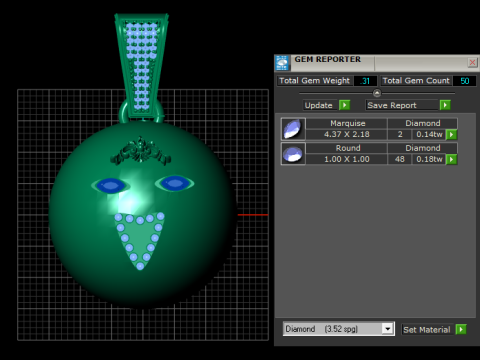Viewport: 480px width, 360px height.
Task: Click the green Update arrow button
Action: pos(344,105)
